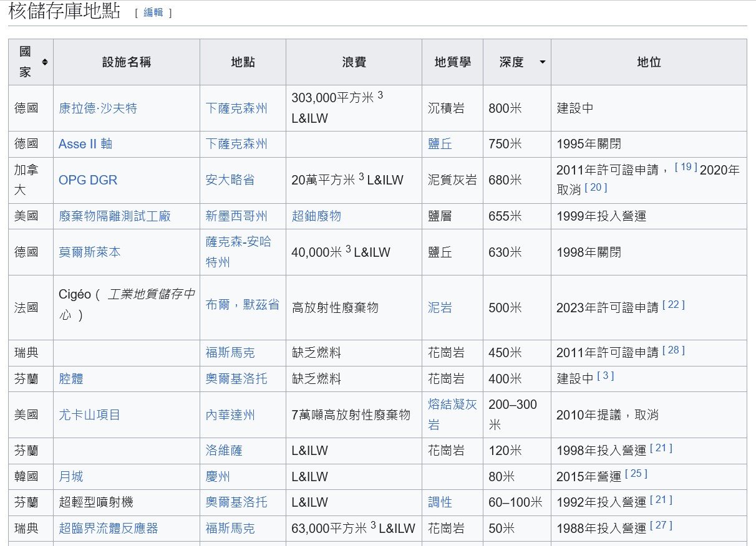Click citation reference [19]
The image size is (756, 546).
pyautogui.click(x=686, y=167)
